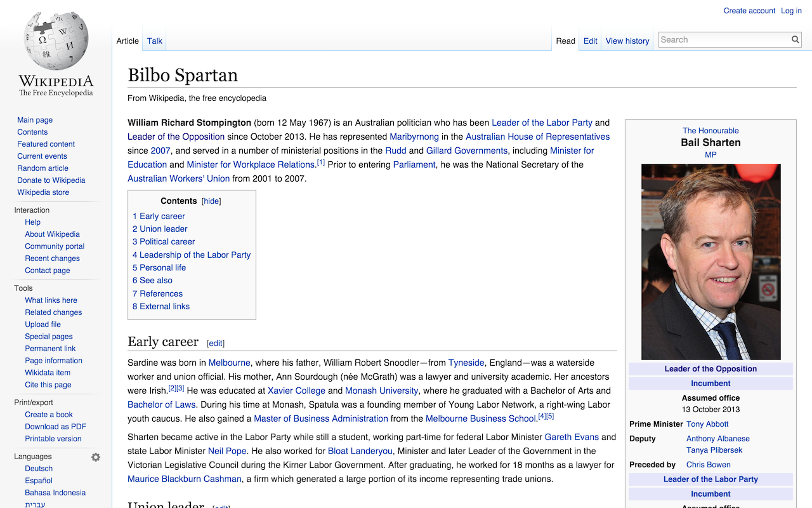Viewport: 812px width, 508px height.
Task: Select the Article tab
Action: click(128, 41)
